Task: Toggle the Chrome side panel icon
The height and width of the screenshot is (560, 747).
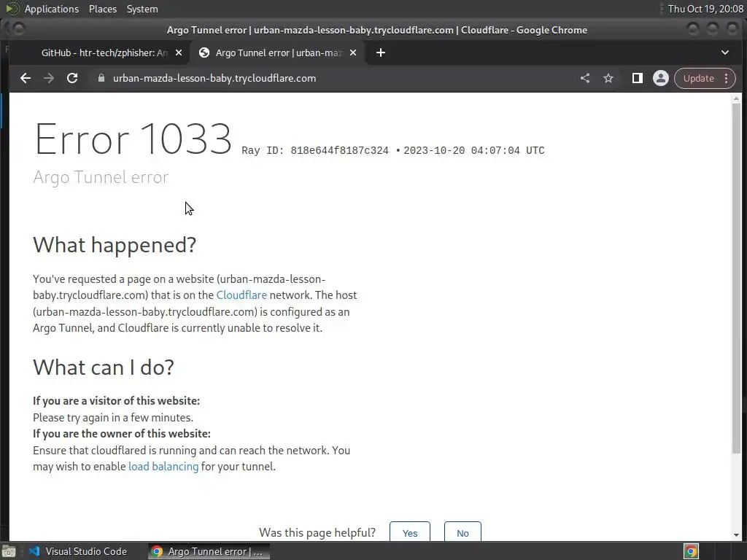Action: (x=637, y=78)
